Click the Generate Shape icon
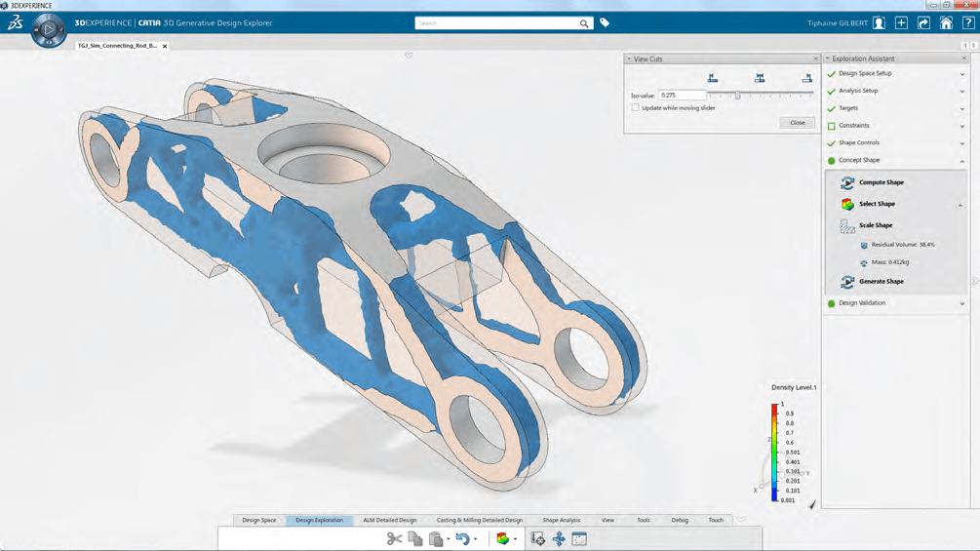Image resolution: width=980 pixels, height=551 pixels. click(847, 282)
